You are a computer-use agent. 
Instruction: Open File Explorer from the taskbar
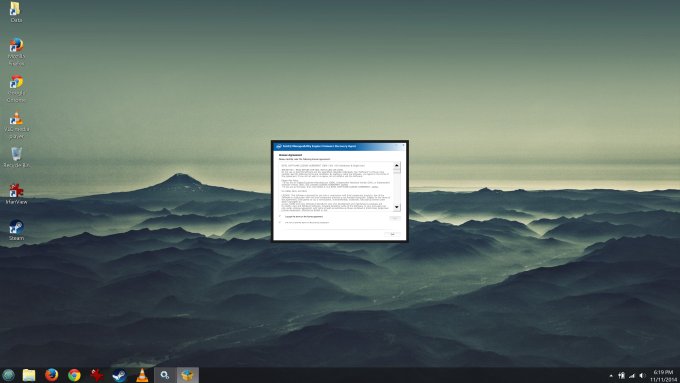[x=29, y=375]
